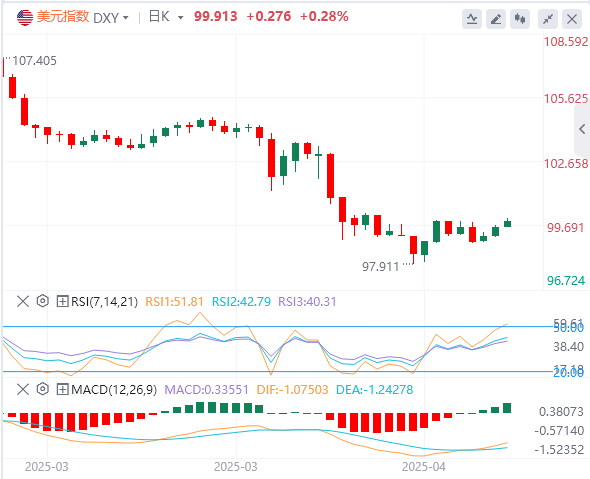Open RSI indicator settings hexagon
The height and width of the screenshot is (479, 590).
[x=43, y=301]
